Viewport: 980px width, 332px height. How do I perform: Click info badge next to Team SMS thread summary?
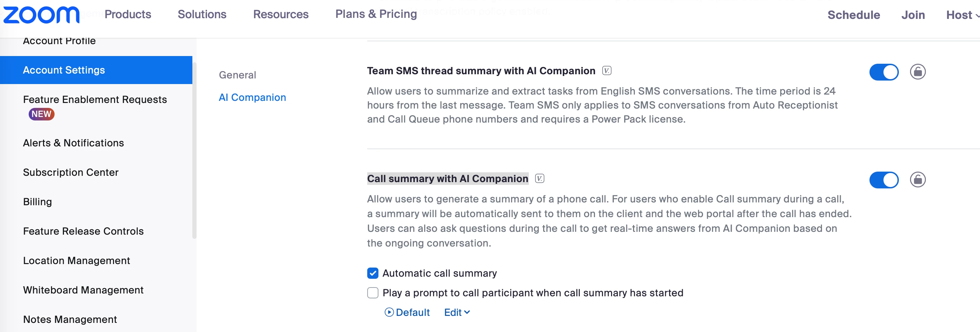pos(606,71)
